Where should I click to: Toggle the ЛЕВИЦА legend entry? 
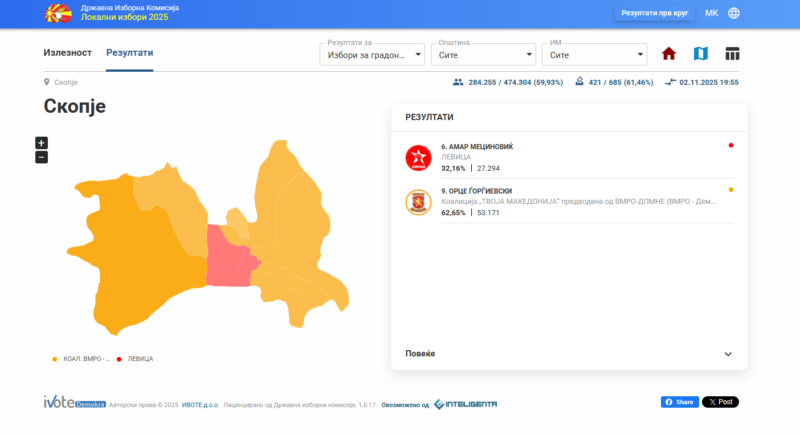coord(135,358)
